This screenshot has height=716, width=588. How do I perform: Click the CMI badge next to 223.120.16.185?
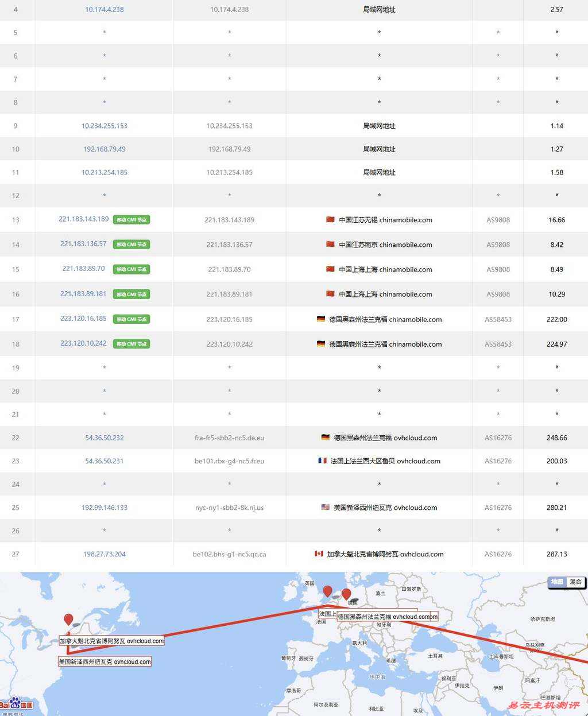(131, 319)
